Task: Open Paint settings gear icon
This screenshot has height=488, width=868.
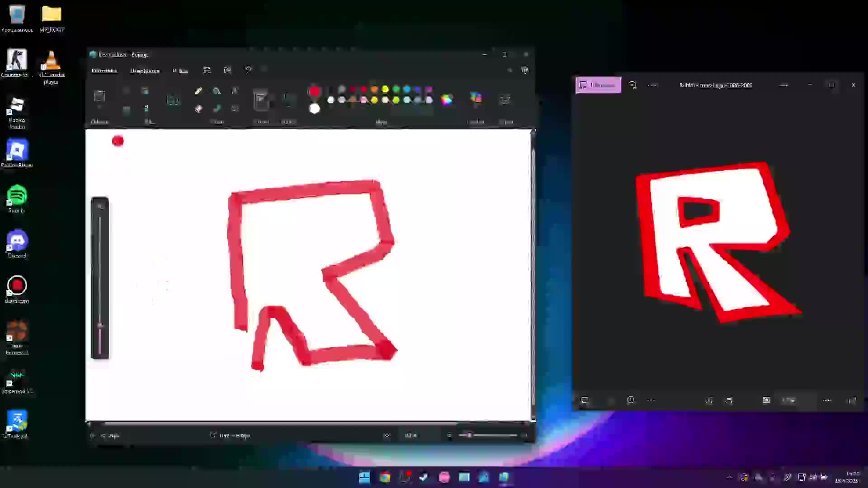Action: point(524,70)
